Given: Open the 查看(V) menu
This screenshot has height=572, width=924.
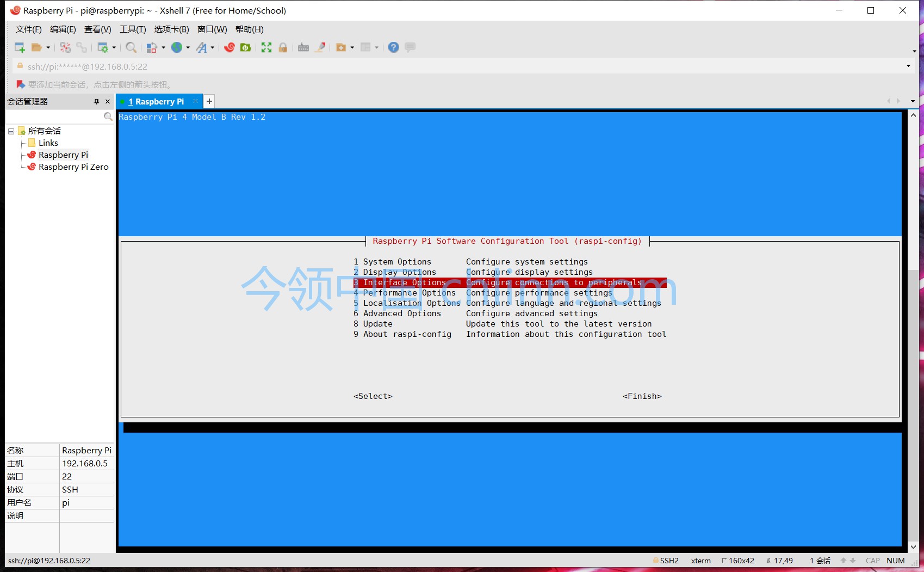Looking at the screenshot, I should pos(98,29).
